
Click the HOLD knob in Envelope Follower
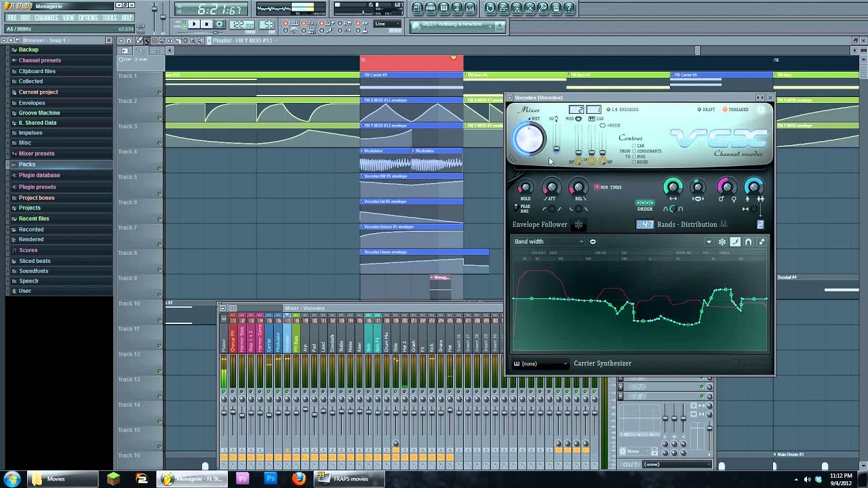524,188
